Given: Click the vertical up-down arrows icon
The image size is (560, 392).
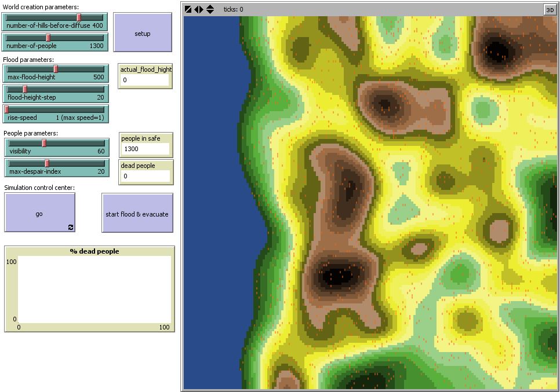Looking at the screenshot, I should tap(210, 9).
